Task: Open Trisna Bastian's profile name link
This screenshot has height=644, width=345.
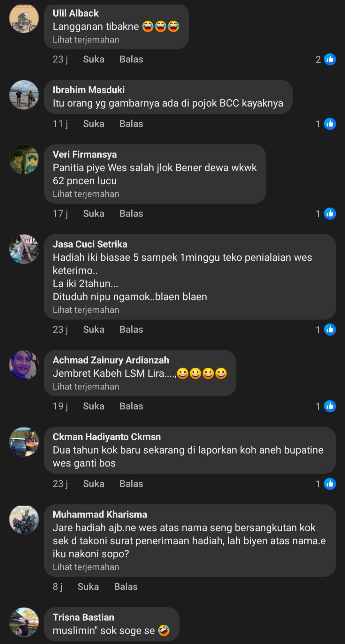Action: [x=83, y=617]
